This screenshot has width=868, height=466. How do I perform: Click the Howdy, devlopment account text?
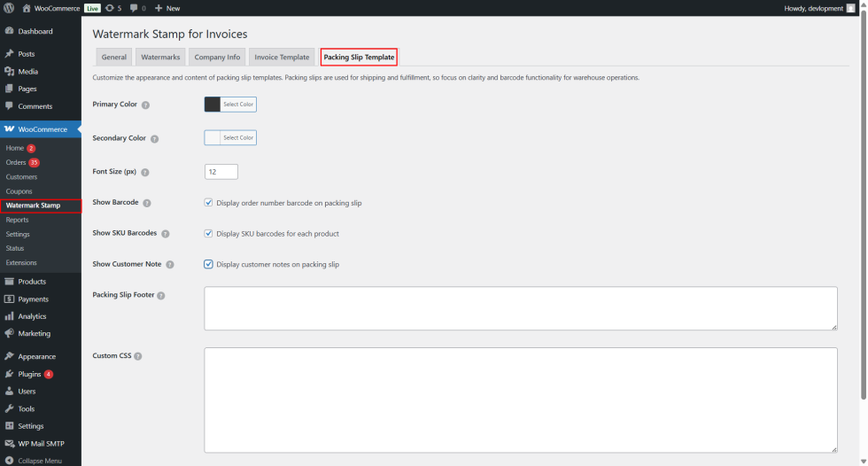[813, 8]
